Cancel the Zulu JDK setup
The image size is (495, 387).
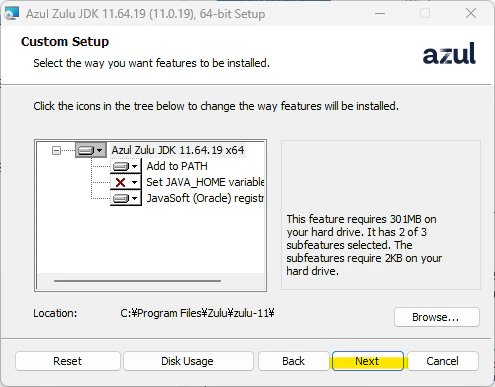point(443,361)
